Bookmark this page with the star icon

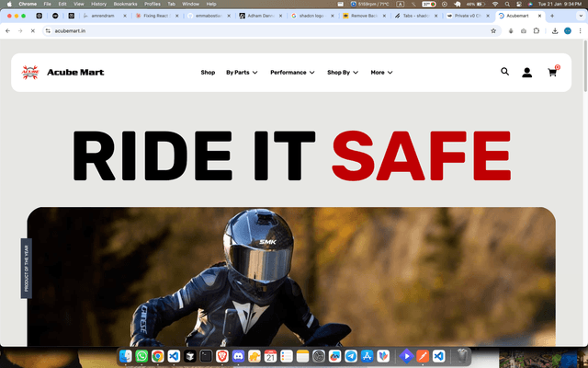point(493,30)
